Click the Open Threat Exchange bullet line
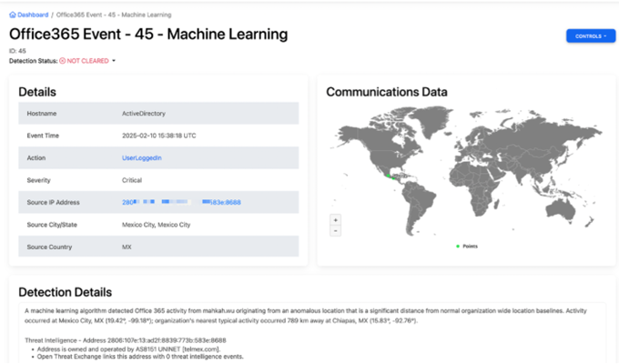The width and height of the screenshot is (619, 364). [140, 357]
